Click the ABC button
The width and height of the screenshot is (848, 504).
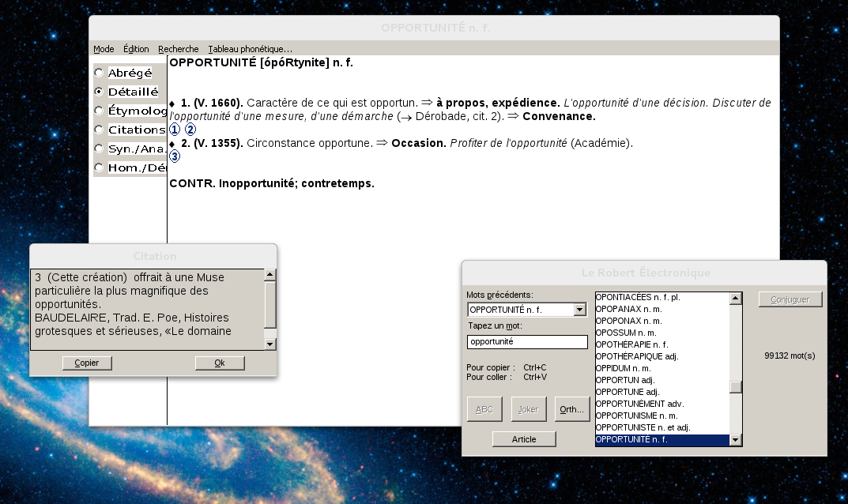coord(484,409)
